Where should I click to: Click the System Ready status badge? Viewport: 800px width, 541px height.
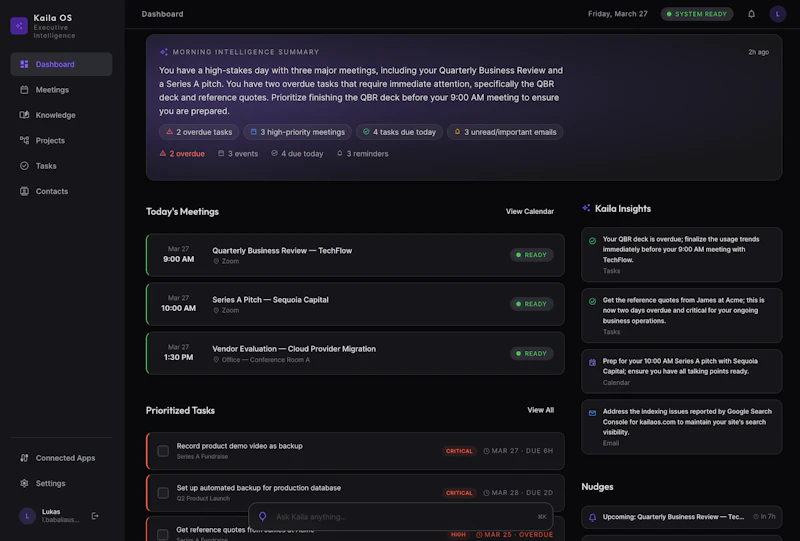(697, 14)
